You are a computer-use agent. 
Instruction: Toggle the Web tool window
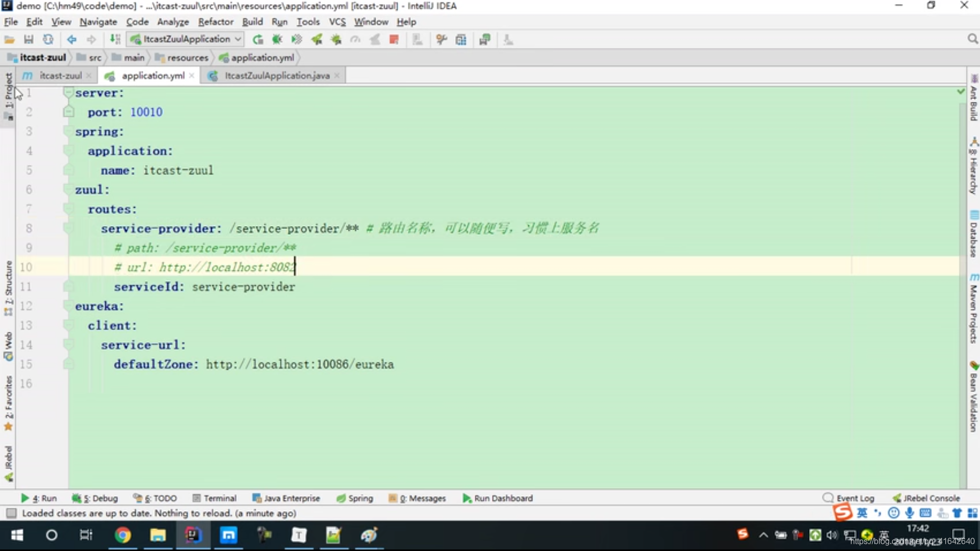[8, 346]
